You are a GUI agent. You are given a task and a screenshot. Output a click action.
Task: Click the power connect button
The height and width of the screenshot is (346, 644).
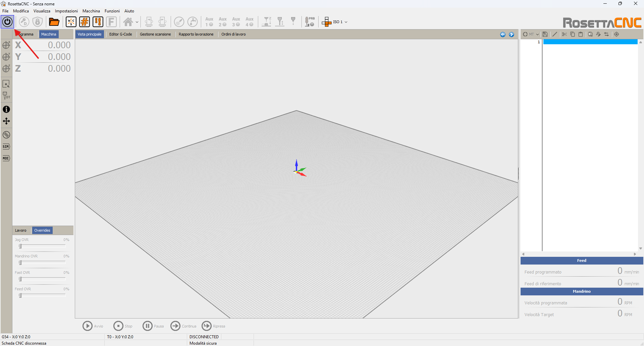click(x=7, y=22)
